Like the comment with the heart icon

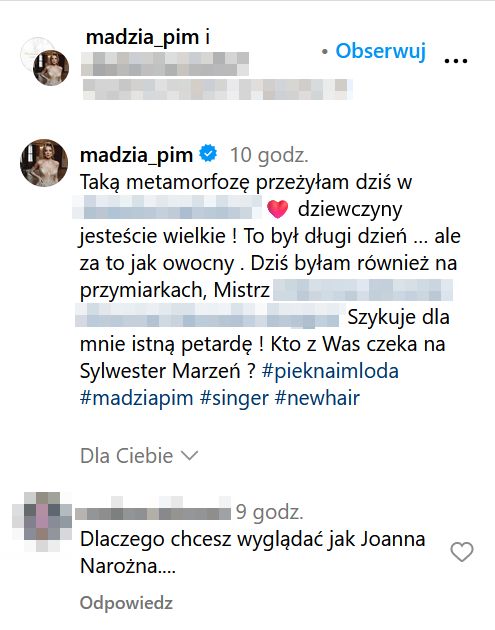(462, 551)
